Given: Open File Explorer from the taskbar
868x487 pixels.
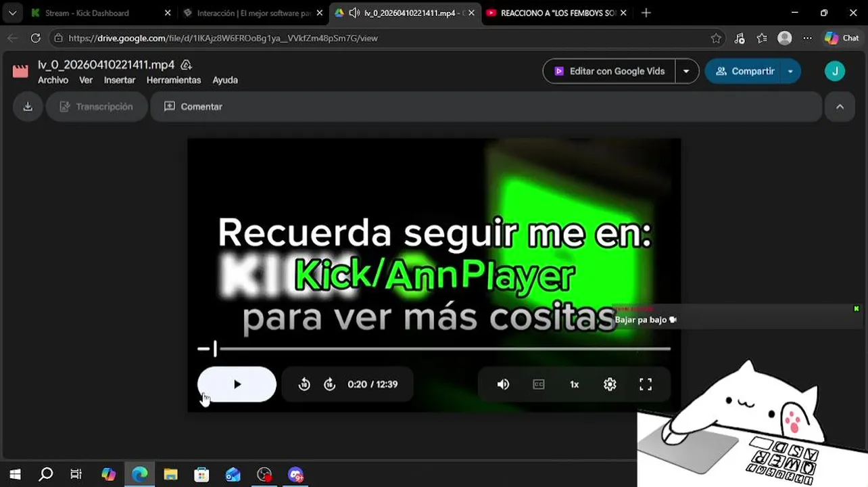Looking at the screenshot, I should point(170,475).
